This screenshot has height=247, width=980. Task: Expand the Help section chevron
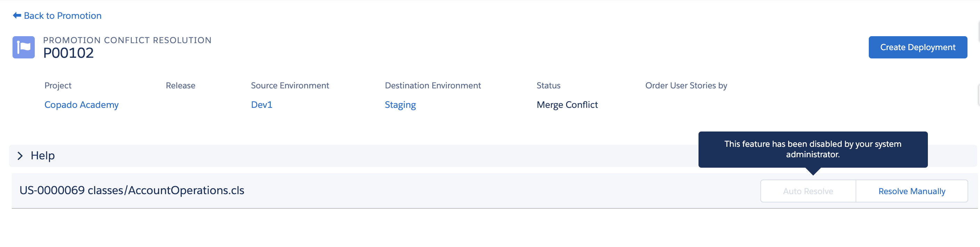tap(20, 156)
